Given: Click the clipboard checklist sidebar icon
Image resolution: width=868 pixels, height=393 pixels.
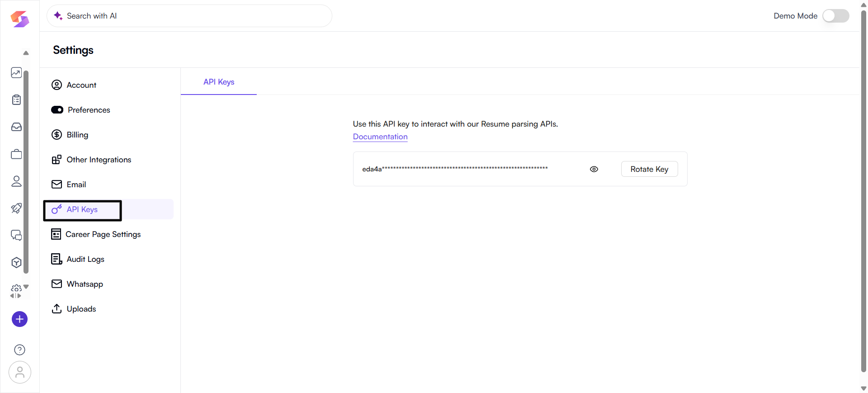Looking at the screenshot, I should pyautogui.click(x=16, y=100).
